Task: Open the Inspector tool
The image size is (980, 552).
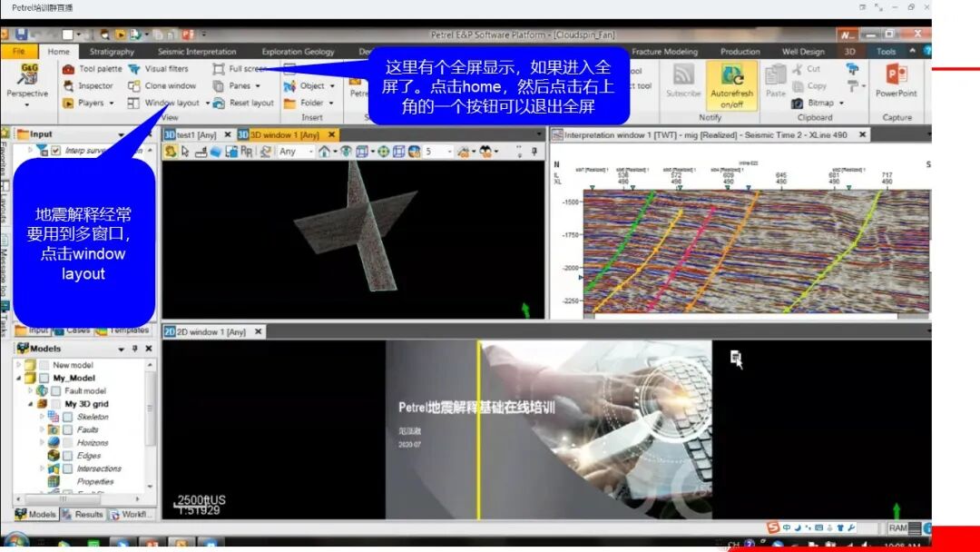Action: point(88,85)
